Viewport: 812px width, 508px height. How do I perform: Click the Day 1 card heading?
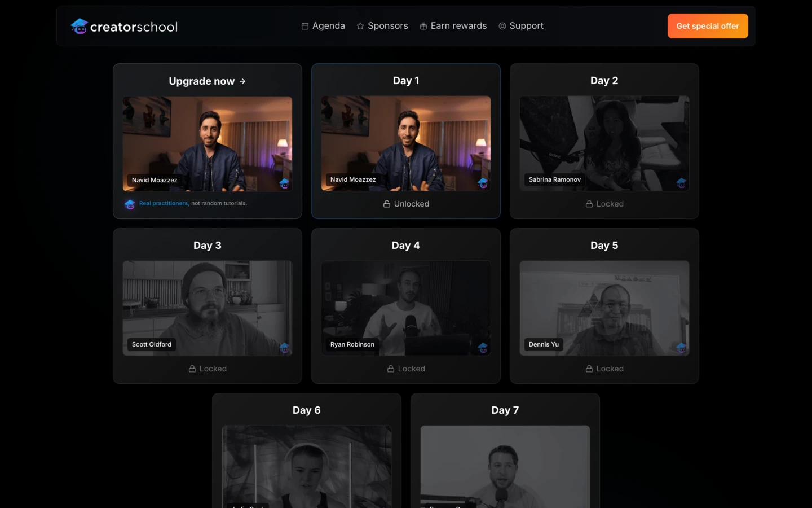click(x=406, y=81)
